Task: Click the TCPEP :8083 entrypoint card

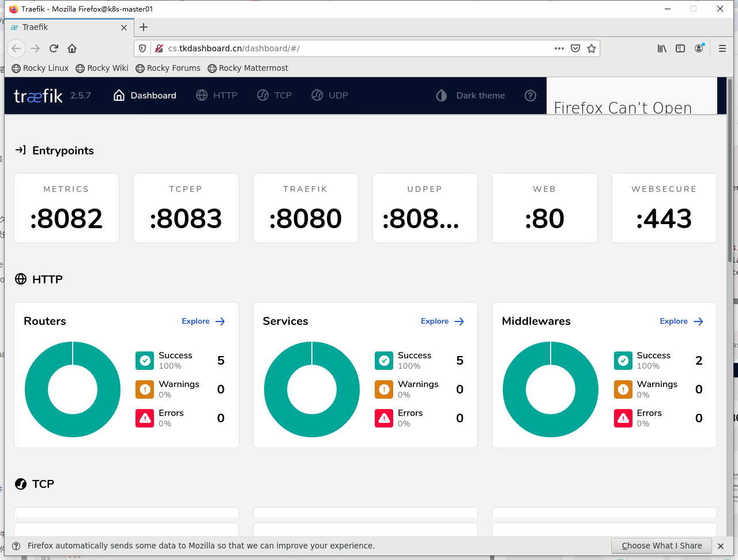Action: [186, 208]
